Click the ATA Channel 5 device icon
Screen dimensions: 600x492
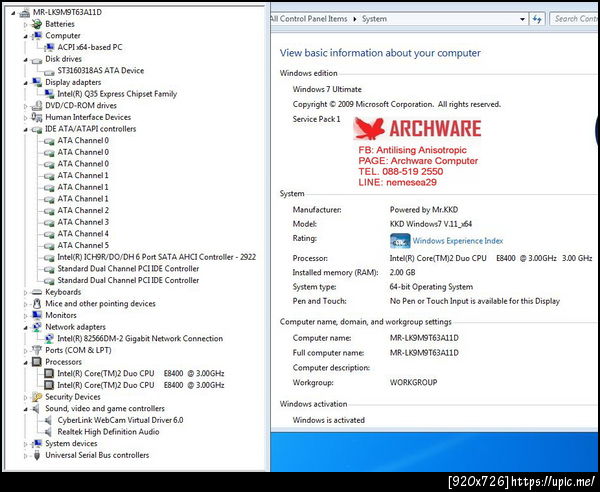click(x=49, y=246)
